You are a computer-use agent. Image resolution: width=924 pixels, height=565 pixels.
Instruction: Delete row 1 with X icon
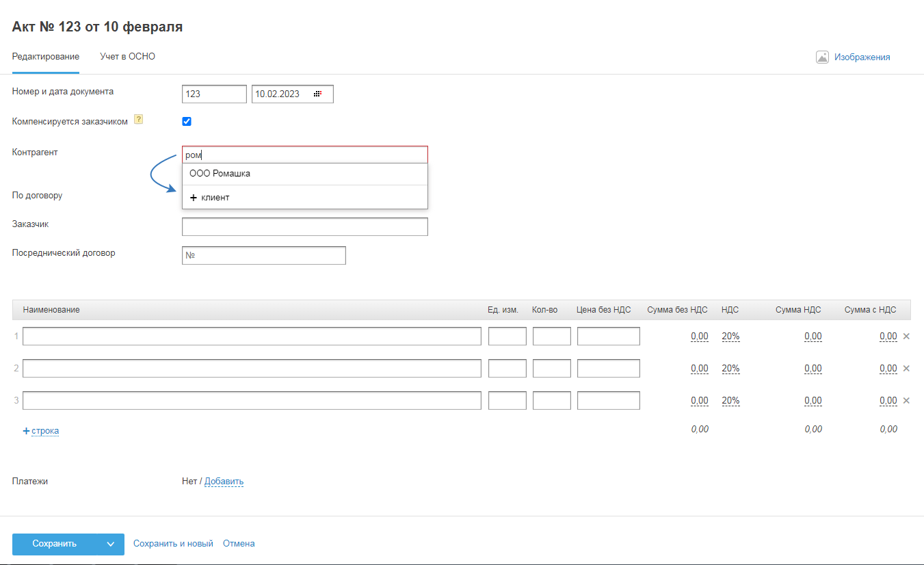click(907, 337)
